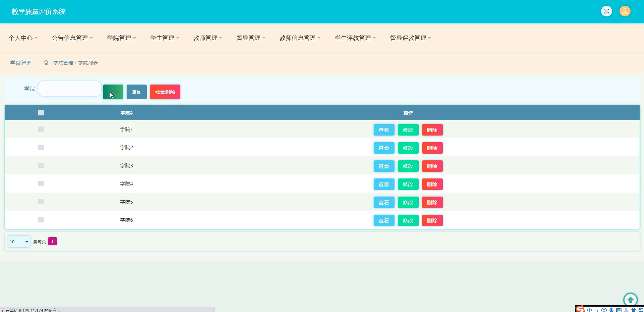644x312 pixels.
Task: Click the home icon in breadcrumb
Action: tap(46, 63)
